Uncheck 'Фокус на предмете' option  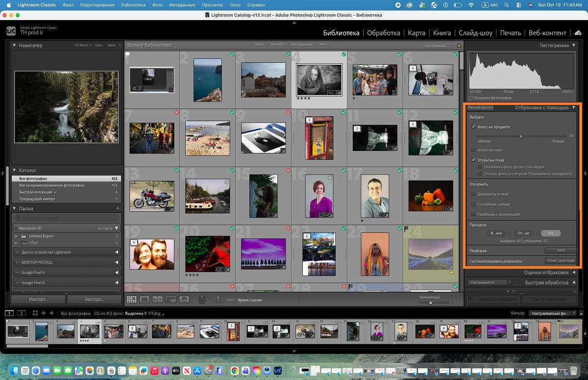(x=473, y=126)
